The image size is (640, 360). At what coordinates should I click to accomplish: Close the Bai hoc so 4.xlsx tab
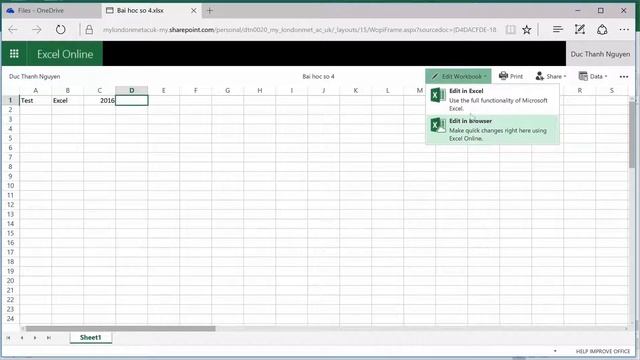point(194,11)
